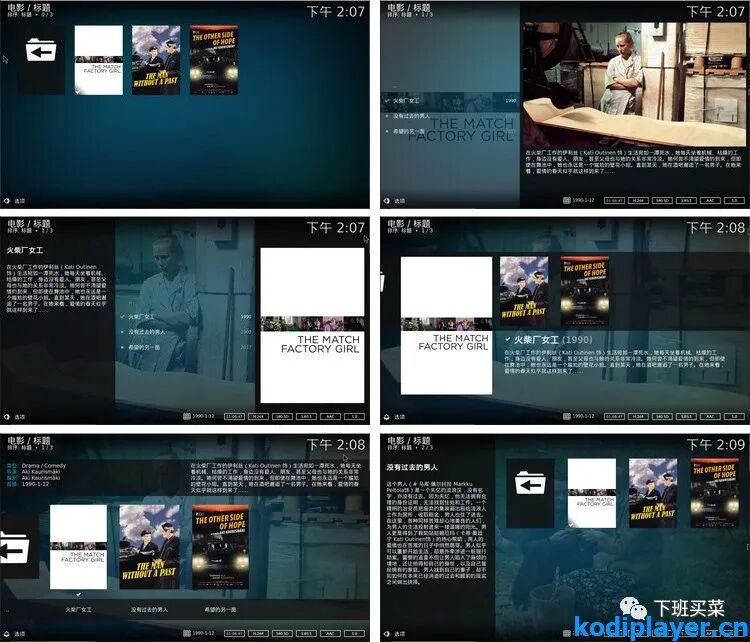The image size is (750, 642).
Task: Select 希望的另一面 row in the list next to the big poster
Action: click(x=187, y=347)
